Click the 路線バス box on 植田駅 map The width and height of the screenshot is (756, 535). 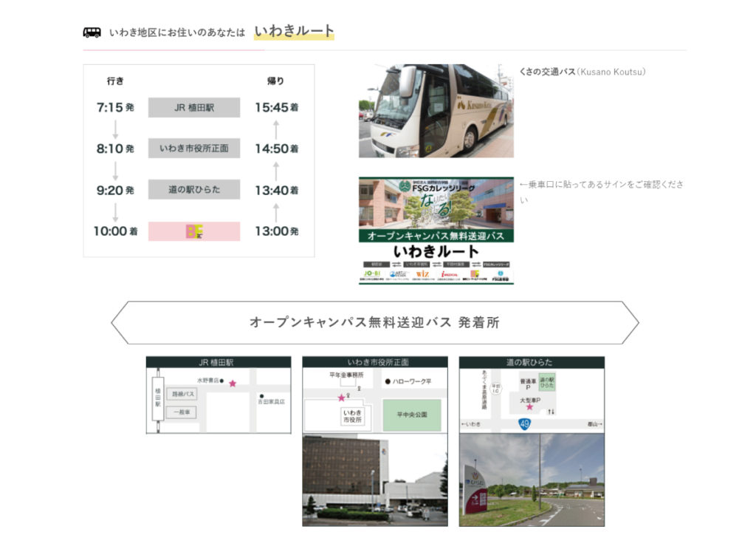182,394
